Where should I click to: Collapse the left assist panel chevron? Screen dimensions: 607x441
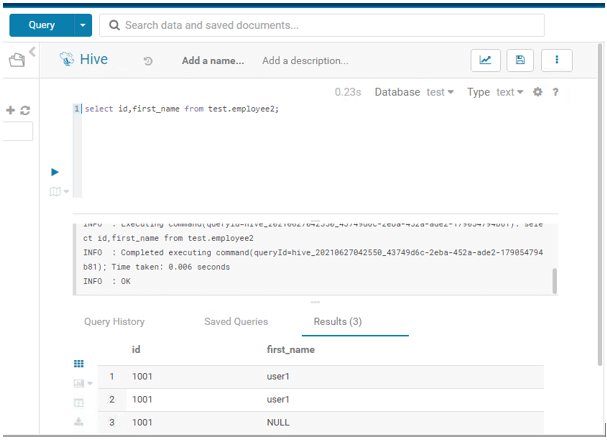click(x=33, y=52)
